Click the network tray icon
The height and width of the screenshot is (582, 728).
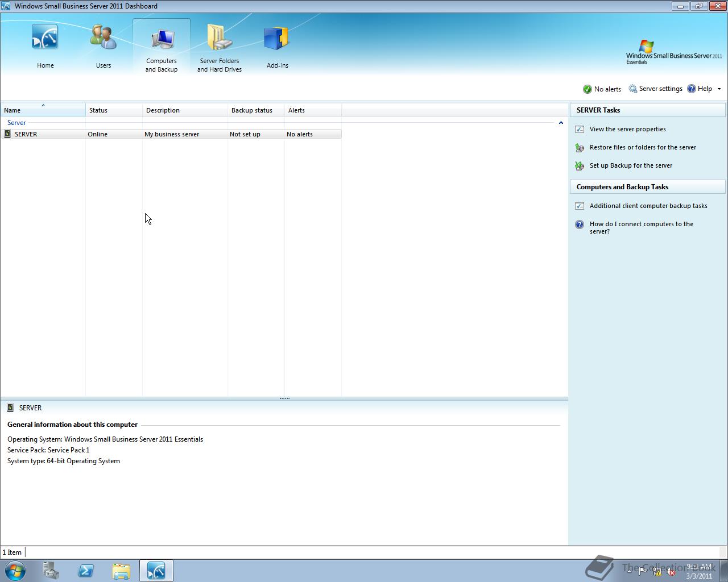(x=657, y=572)
